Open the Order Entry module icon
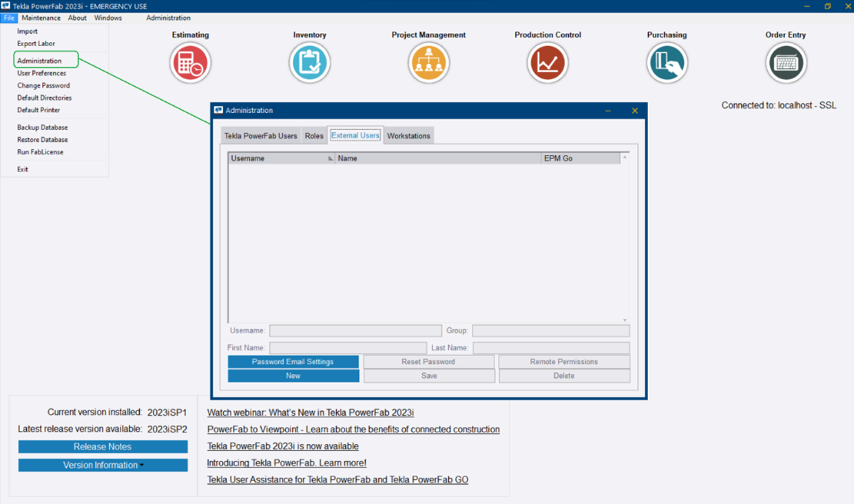Image resolution: width=854 pixels, height=504 pixels. 786,63
